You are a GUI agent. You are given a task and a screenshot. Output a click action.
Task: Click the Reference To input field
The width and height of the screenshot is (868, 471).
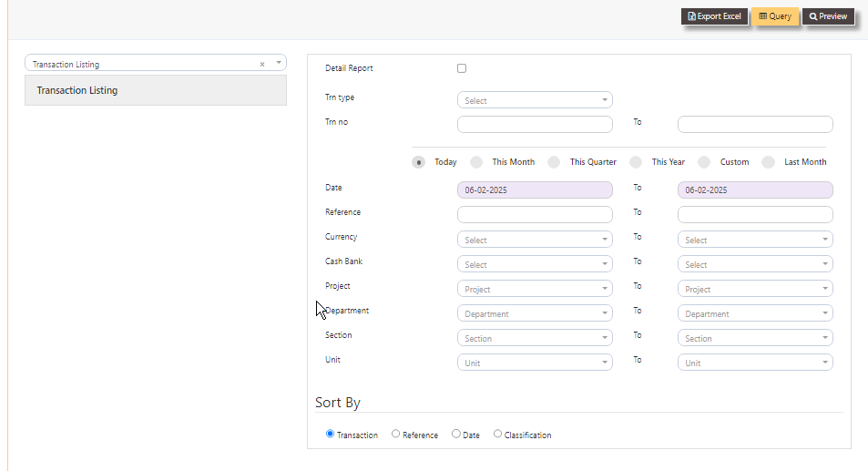click(755, 215)
